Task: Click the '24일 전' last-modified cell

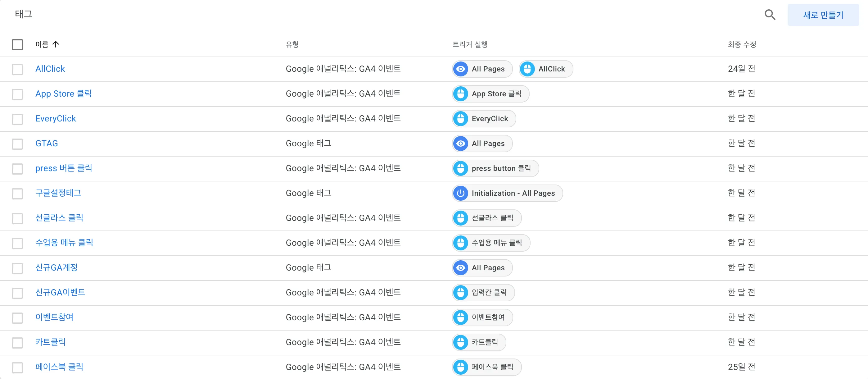Action: point(741,69)
